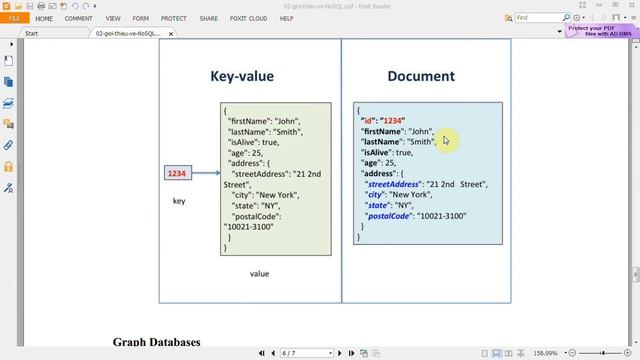Click the Document heading in the diagram

pos(421,76)
